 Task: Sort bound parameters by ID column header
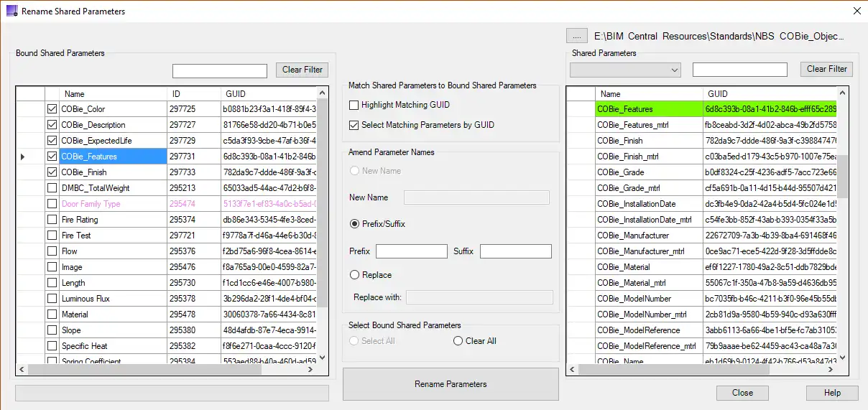[194, 94]
